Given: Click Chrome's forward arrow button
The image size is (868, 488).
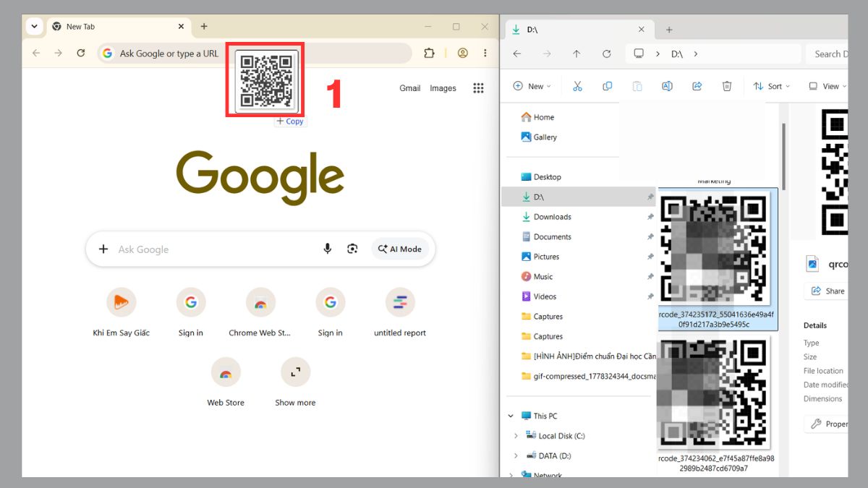Looking at the screenshot, I should tap(59, 53).
